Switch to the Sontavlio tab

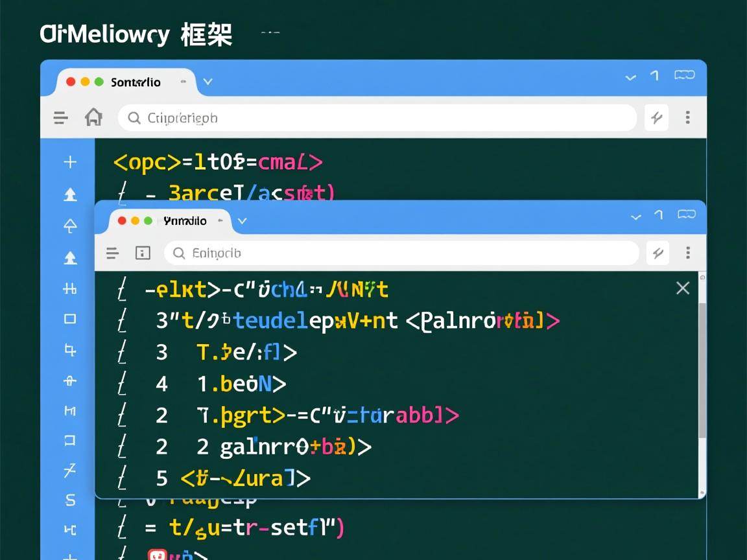pos(136,82)
